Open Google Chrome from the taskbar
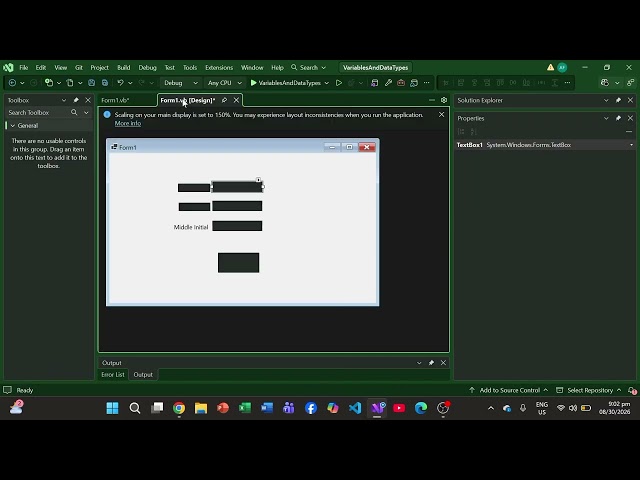640x480 pixels. 179,408
